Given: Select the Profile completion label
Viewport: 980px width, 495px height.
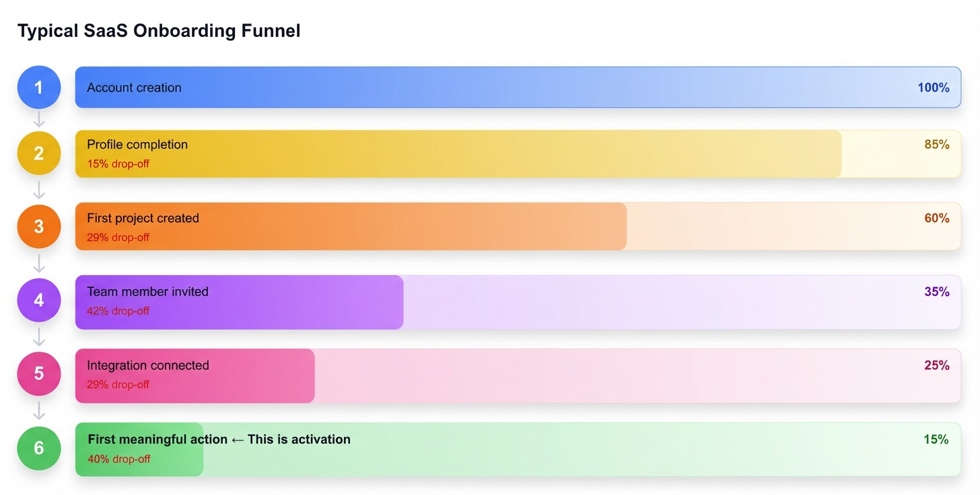Looking at the screenshot, I should [x=137, y=145].
